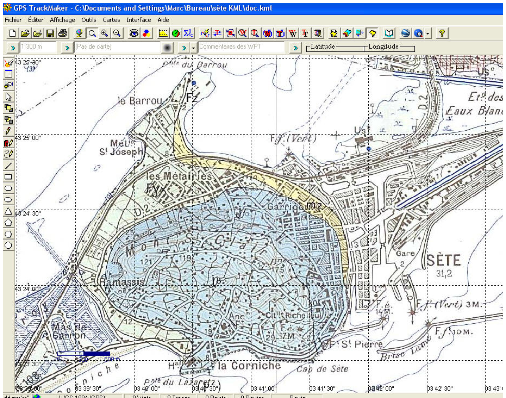Click the yellow help lightbulb icon
The width and height of the screenshot is (506, 398).
click(x=442, y=33)
